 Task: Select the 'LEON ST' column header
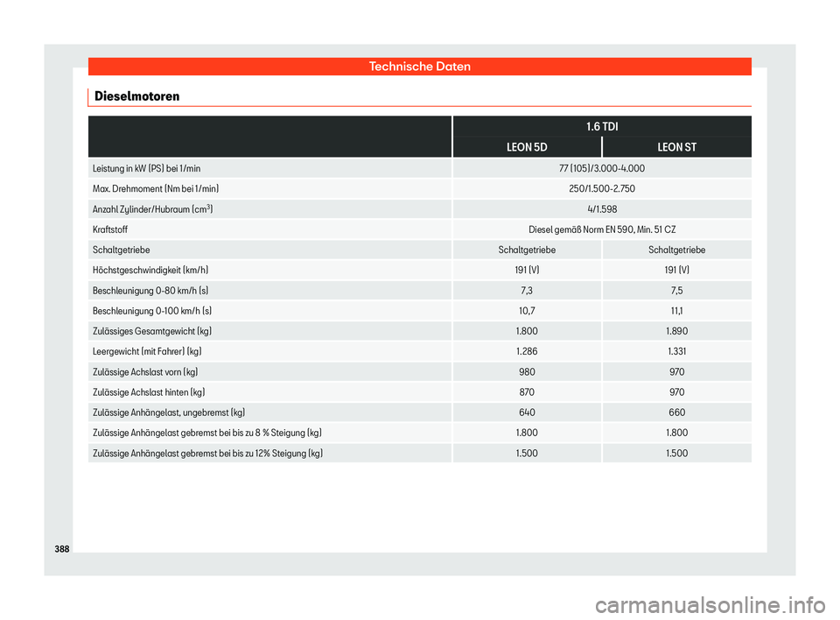click(676, 147)
